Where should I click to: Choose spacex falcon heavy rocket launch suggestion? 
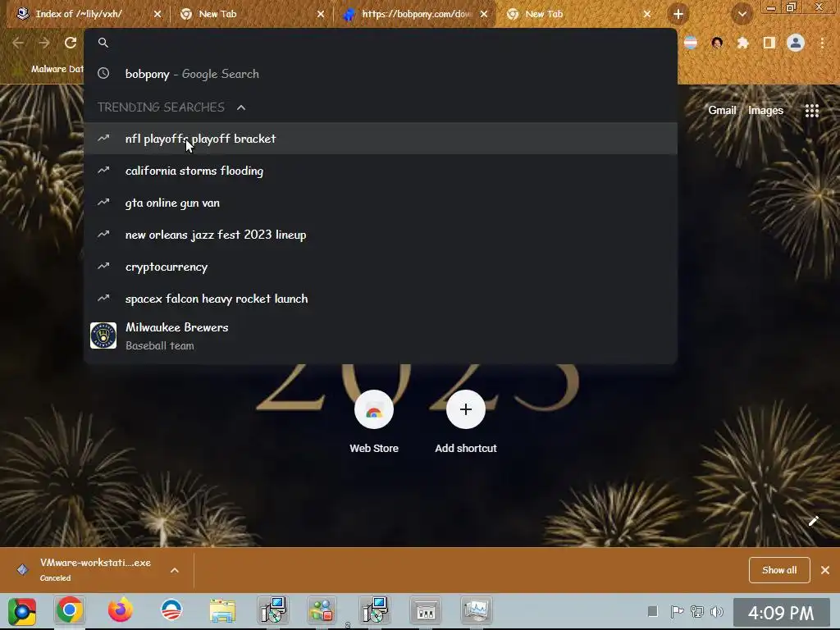381,299
